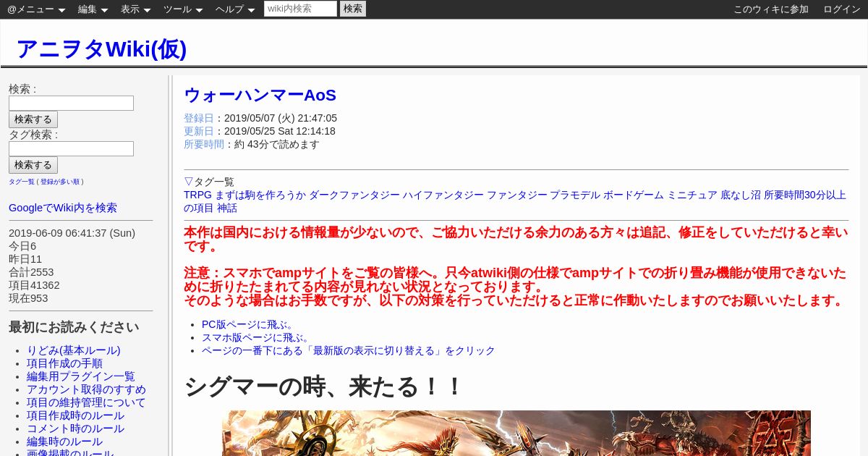Open the TRPG tag

point(197,195)
